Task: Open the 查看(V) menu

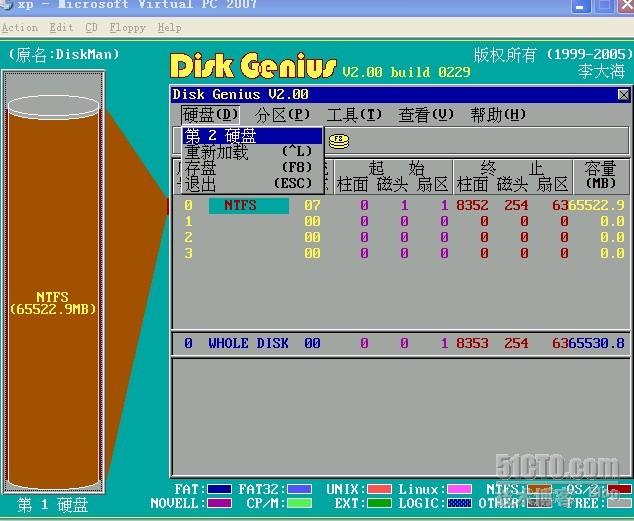Action: click(x=426, y=115)
